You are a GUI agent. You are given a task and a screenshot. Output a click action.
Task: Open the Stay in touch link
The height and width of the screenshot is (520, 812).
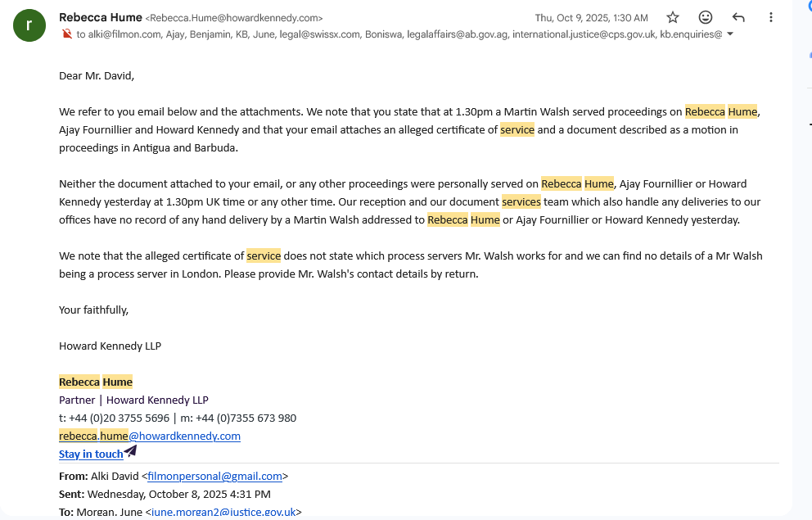point(91,454)
